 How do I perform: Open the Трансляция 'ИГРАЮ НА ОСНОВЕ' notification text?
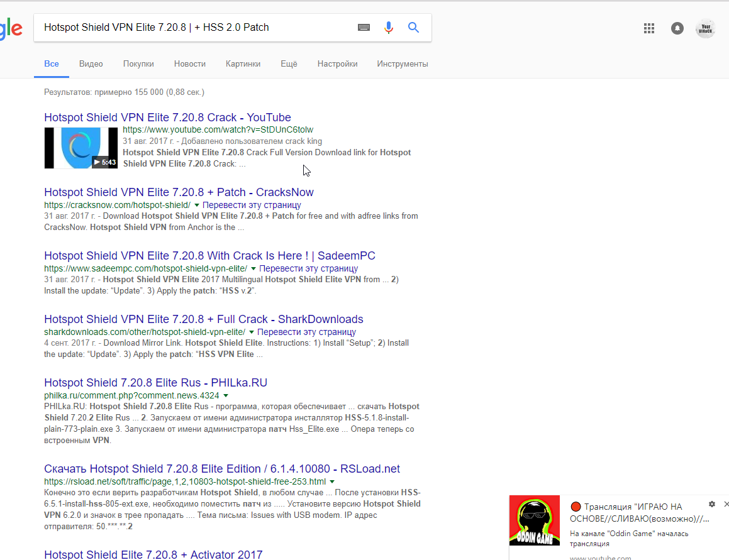point(640,513)
